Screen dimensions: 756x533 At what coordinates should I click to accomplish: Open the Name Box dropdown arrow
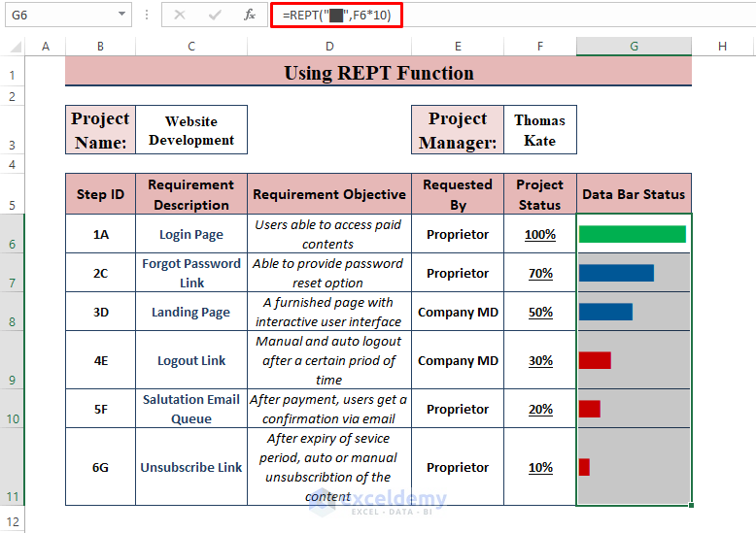point(122,15)
